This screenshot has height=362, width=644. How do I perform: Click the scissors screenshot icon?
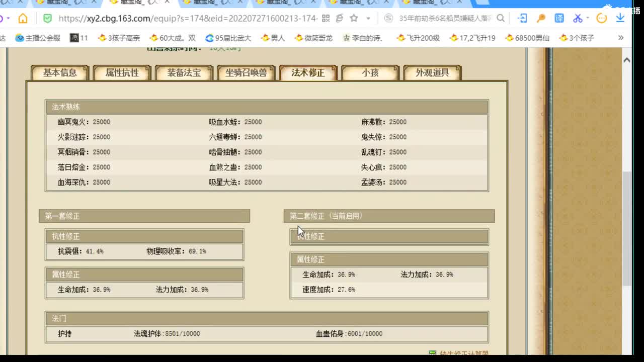coord(578,19)
